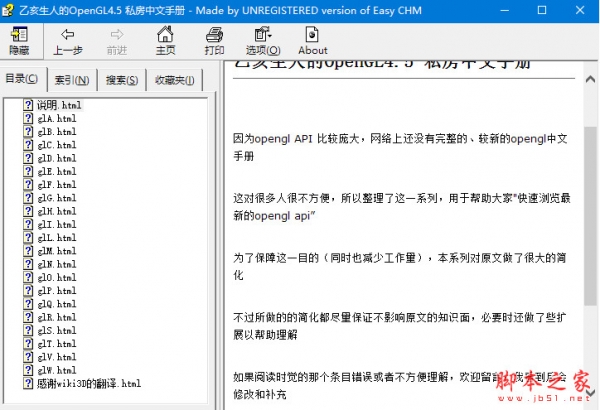Open 感谢wiki3D的翻译.html topic
This screenshot has height=410, width=600.
click(x=89, y=384)
